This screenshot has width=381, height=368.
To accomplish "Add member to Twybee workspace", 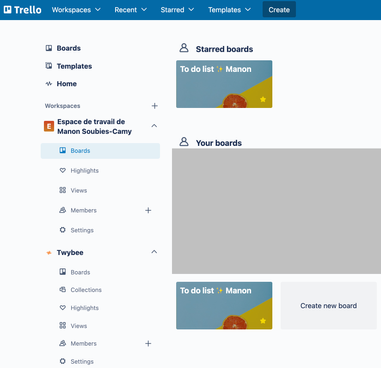I will [148, 344].
